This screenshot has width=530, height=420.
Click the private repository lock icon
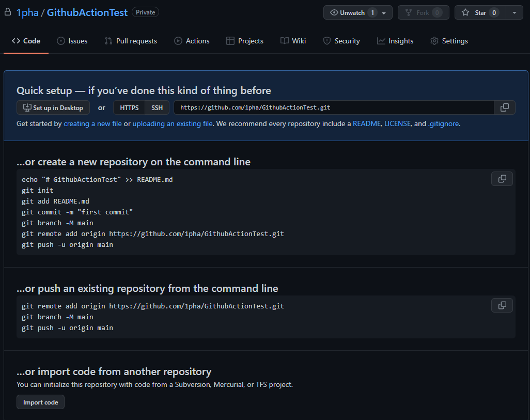pyautogui.click(x=8, y=12)
